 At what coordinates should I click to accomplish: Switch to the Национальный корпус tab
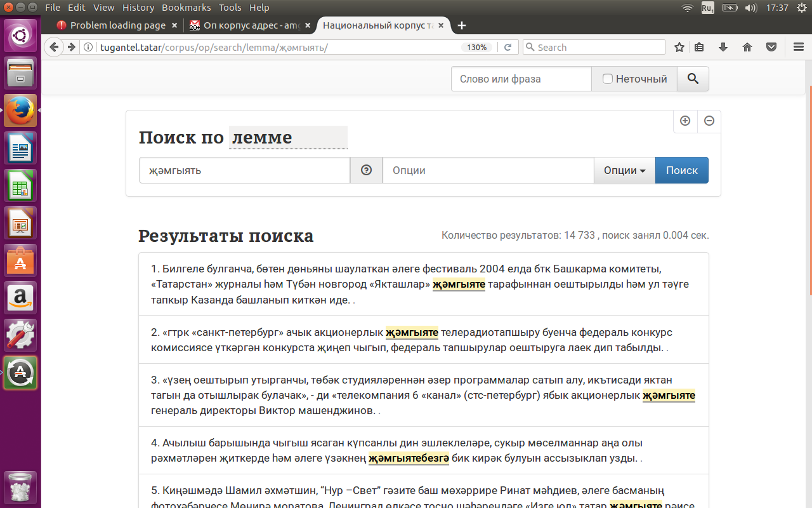pyautogui.click(x=374, y=25)
